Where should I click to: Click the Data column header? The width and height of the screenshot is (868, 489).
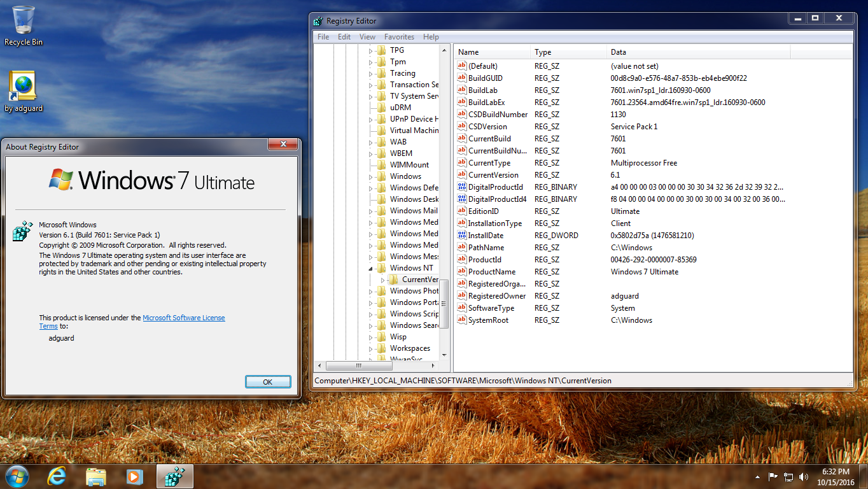[x=699, y=52]
